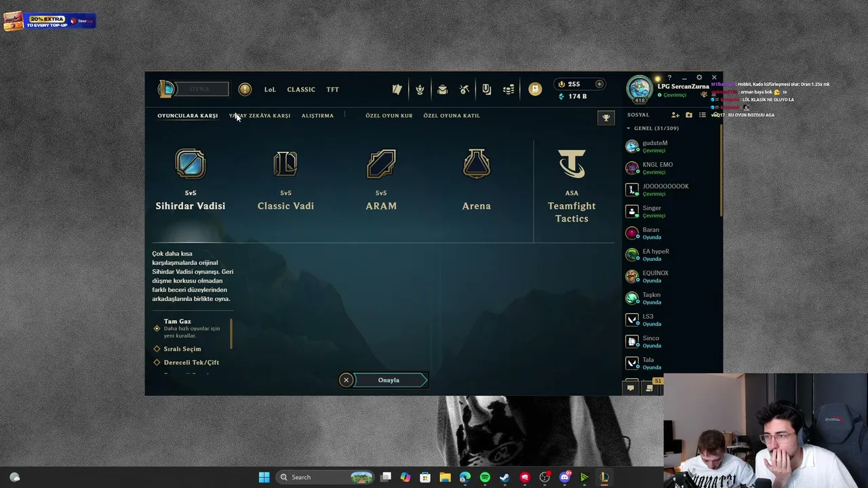Open the Clash banner icon
Screen dimensions: 868x488
pos(486,89)
